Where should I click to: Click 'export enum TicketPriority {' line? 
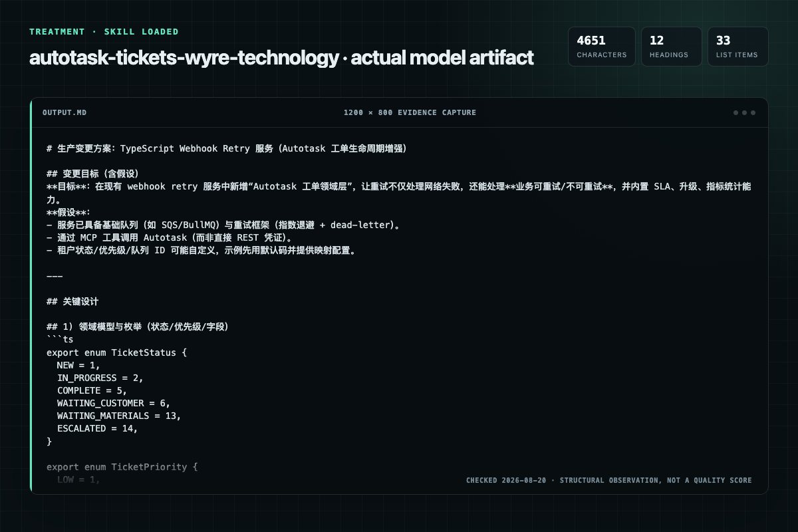(122, 467)
